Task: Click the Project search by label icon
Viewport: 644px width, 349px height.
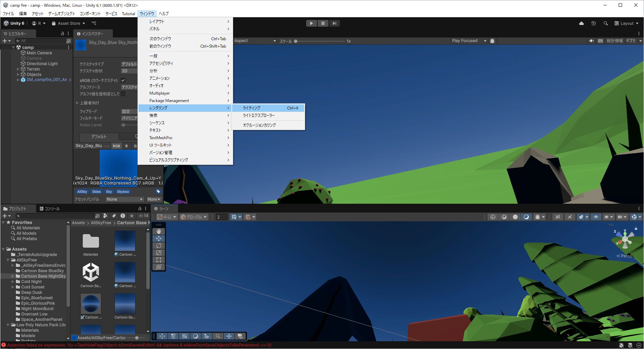Action: coord(114,216)
